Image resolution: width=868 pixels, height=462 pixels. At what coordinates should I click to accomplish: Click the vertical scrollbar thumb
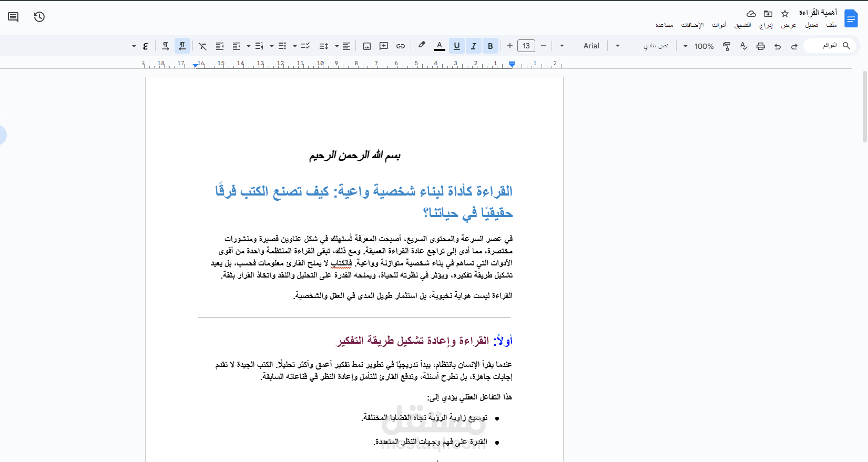[x=865, y=107]
